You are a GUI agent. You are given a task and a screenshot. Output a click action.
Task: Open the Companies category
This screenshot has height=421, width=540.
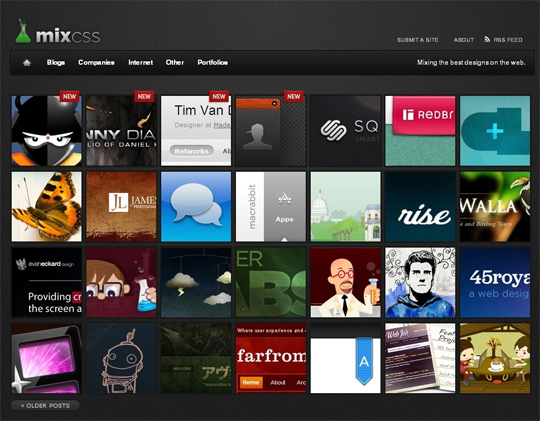96,62
